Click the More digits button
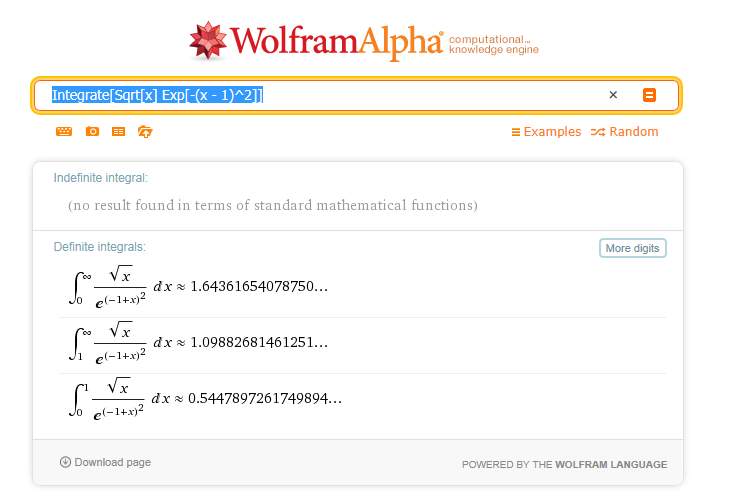This screenshot has width=747, height=495. [x=632, y=248]
